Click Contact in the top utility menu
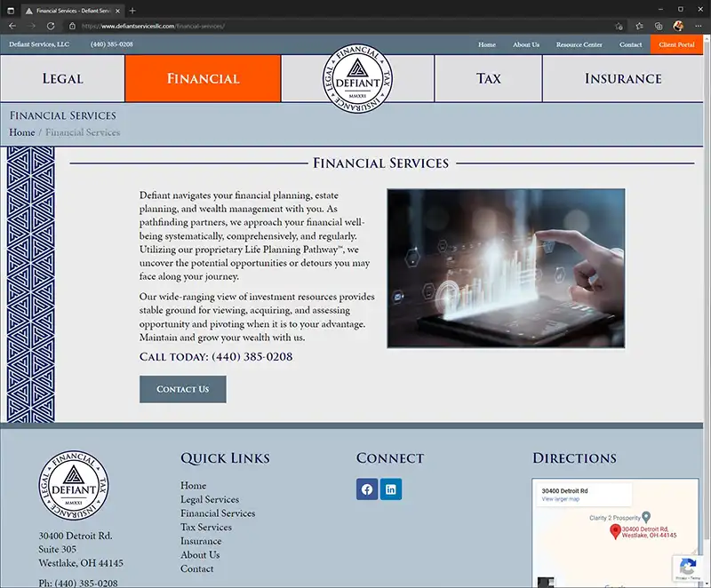This screenshot has width=711, height=588. (630, 44)
